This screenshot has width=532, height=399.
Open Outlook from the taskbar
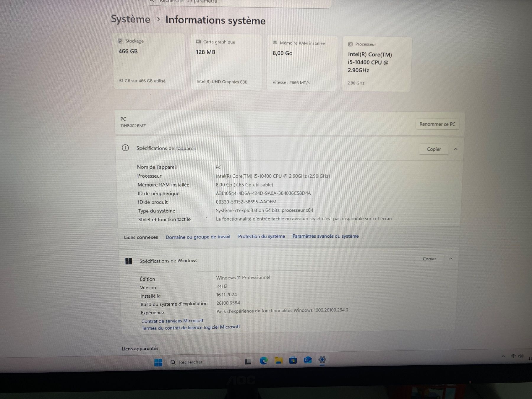(308, 360)
